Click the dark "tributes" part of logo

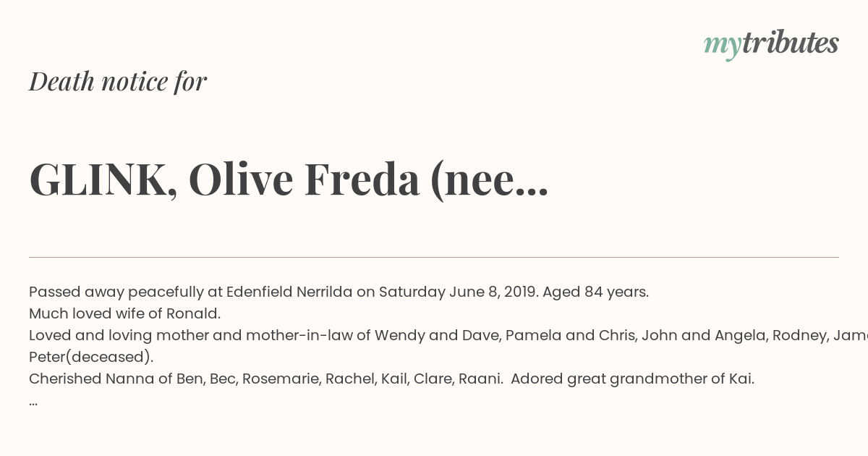[x=790, y=43]
